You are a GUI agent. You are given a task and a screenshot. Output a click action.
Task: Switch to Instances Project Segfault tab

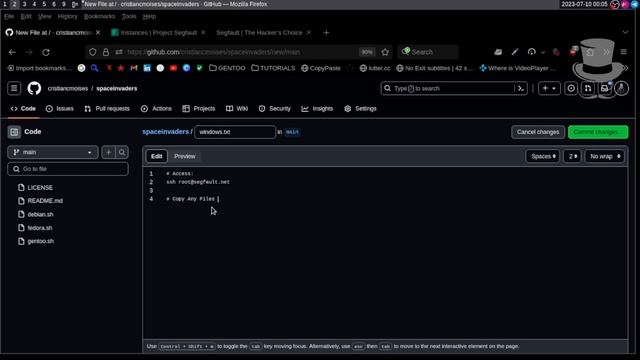[x=159, y=33]
